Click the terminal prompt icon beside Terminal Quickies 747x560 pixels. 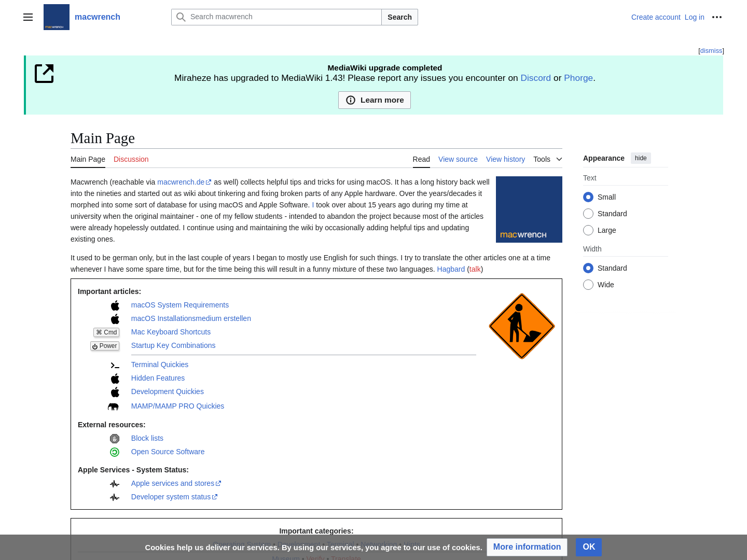115,366
